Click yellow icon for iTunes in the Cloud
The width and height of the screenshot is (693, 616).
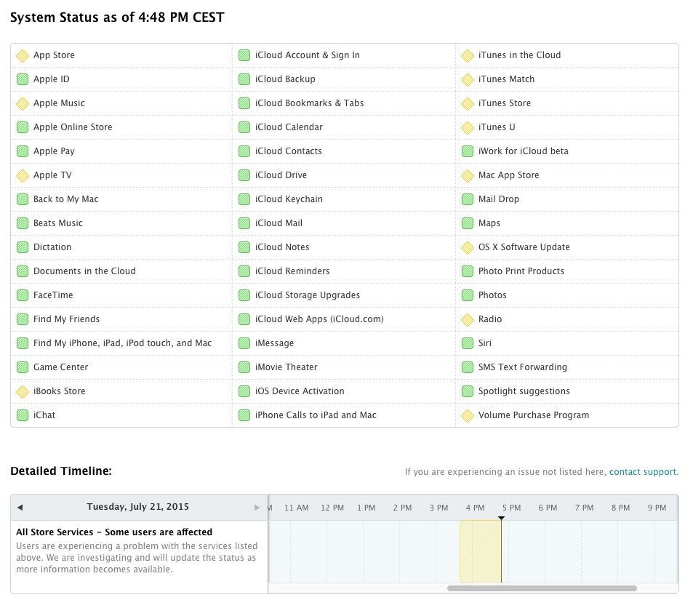click(467, 56)
